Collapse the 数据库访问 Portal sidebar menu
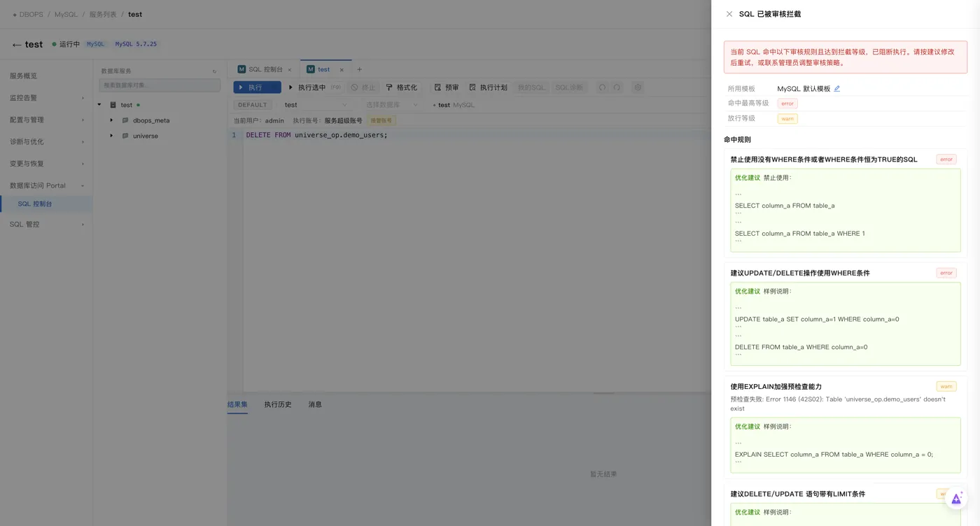 coord(46,185)
